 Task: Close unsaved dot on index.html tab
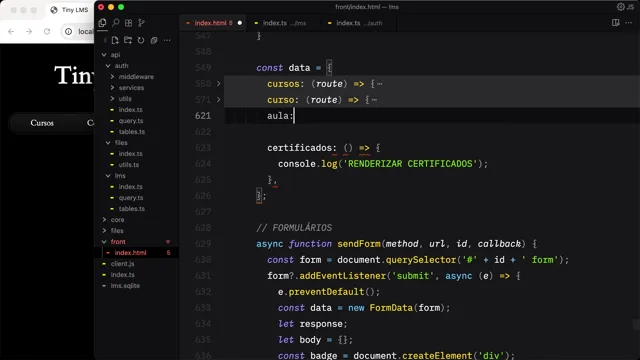tap(240, 23)
